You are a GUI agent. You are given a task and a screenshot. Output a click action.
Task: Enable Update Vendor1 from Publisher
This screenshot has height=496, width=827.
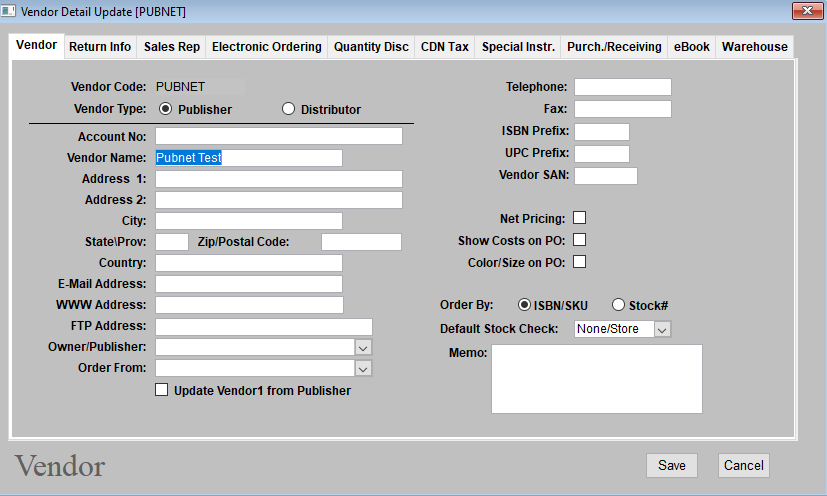click(162, 391)
